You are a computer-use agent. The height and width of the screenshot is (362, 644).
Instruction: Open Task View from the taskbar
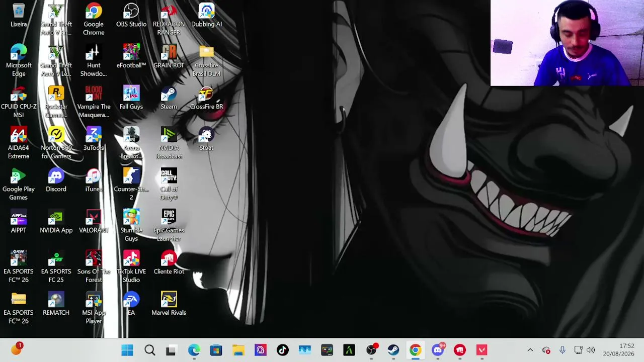point(172,350)
